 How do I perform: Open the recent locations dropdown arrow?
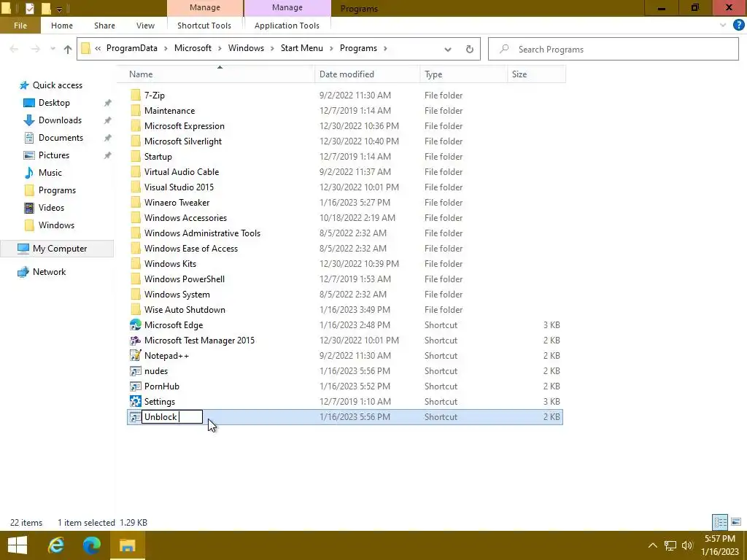53,49
